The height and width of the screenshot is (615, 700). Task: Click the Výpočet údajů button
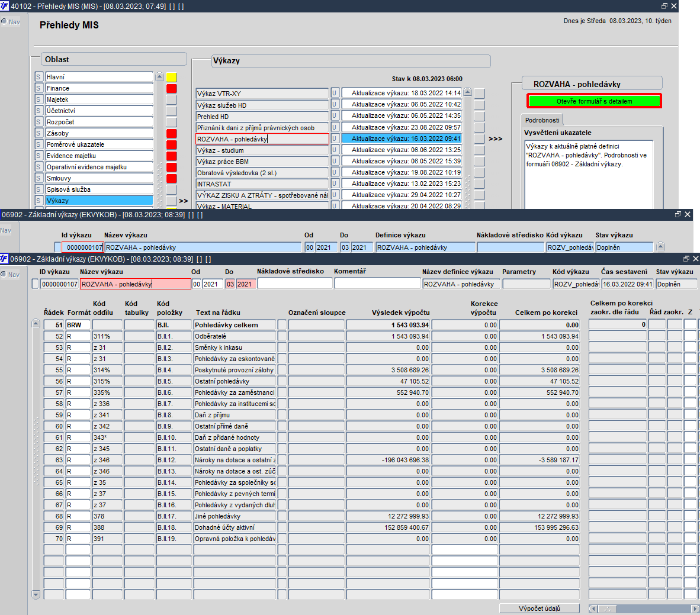click(x=540, y=608)
